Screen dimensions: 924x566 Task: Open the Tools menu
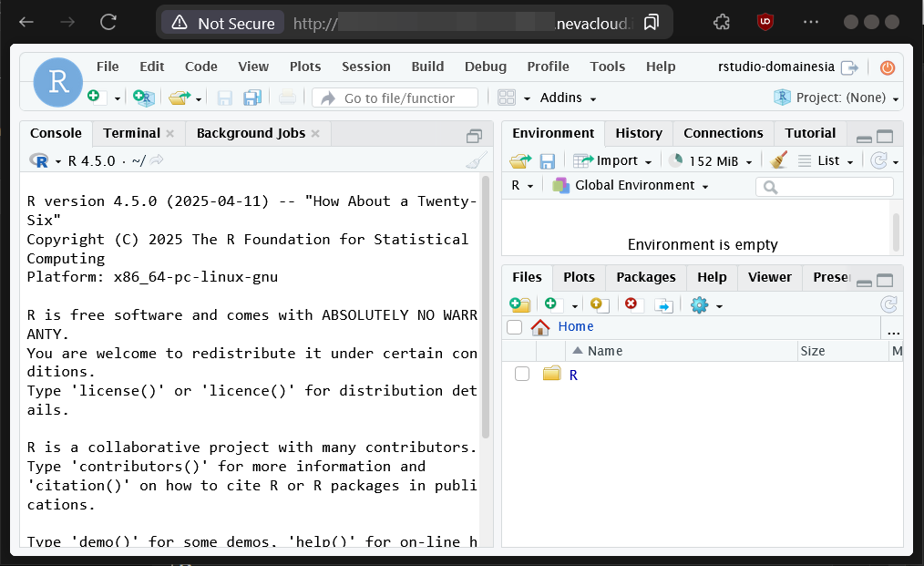pyautogui.click(x=607, y=67)
